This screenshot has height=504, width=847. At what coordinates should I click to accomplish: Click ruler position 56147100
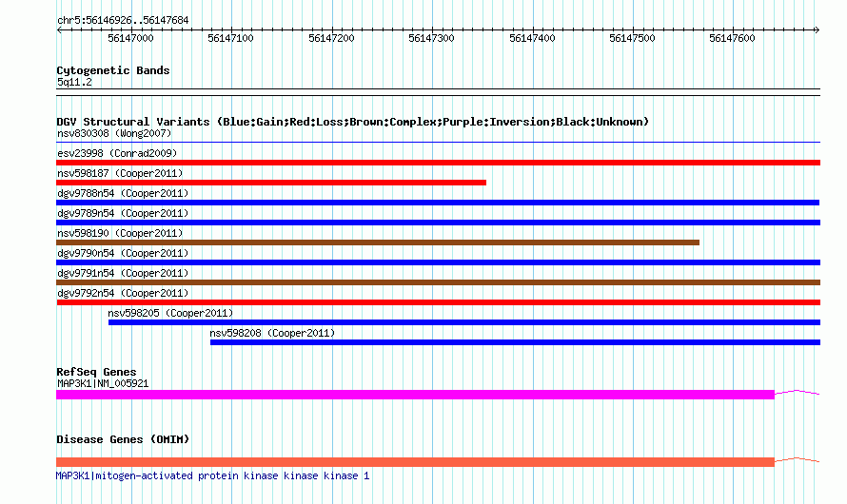(230, 38)
